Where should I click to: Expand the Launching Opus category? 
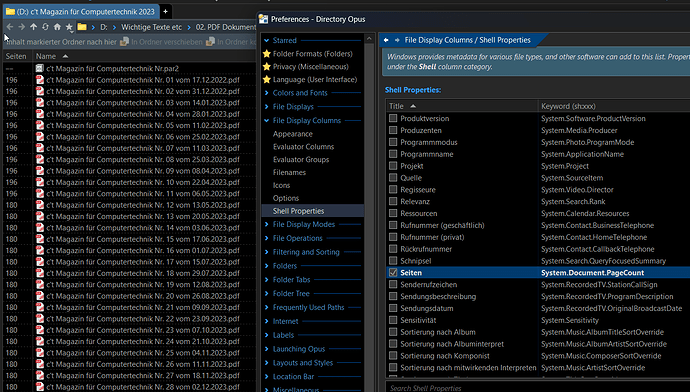click(266, 349)
